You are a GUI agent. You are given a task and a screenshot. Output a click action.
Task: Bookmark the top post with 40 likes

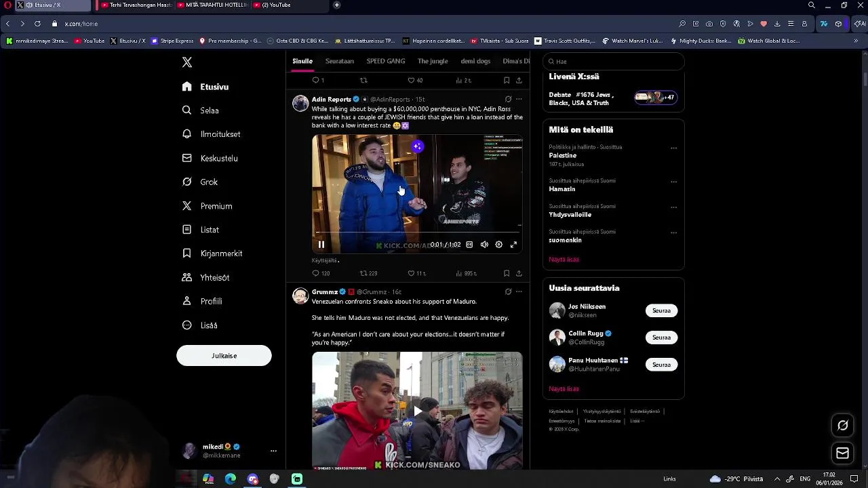[507, 80]
